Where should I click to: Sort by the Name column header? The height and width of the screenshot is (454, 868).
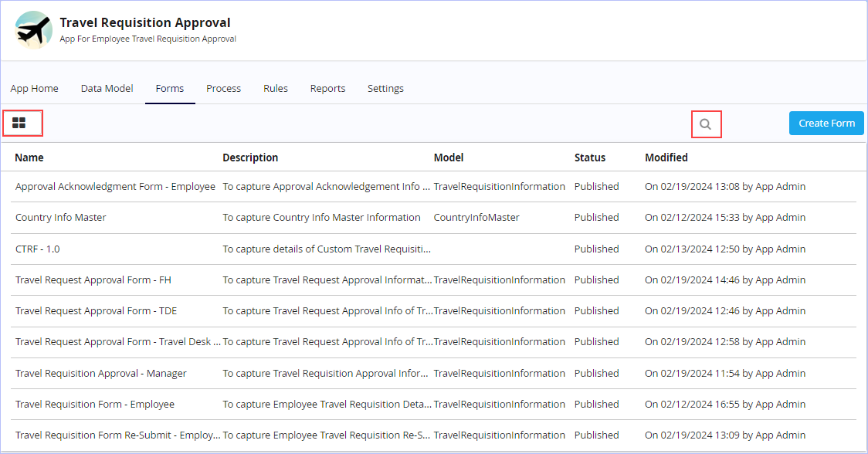(x=29, y=158)
